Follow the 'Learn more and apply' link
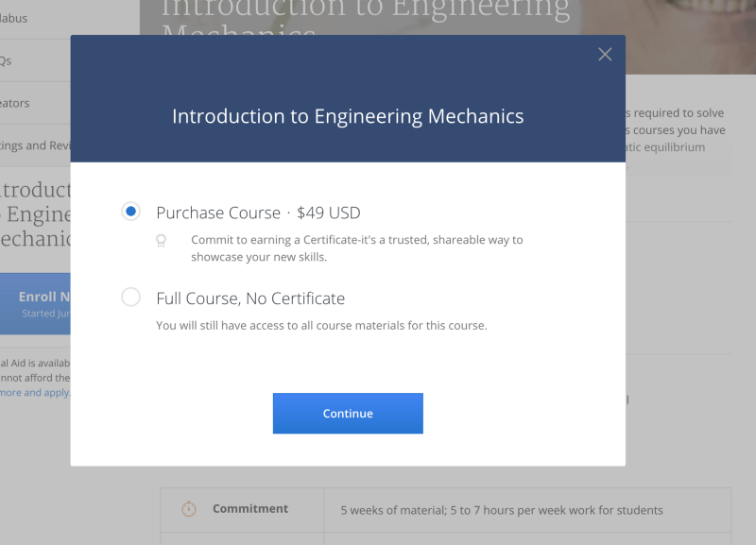The image size is (756, 545). pyautogui.click(x=35, y=393)
